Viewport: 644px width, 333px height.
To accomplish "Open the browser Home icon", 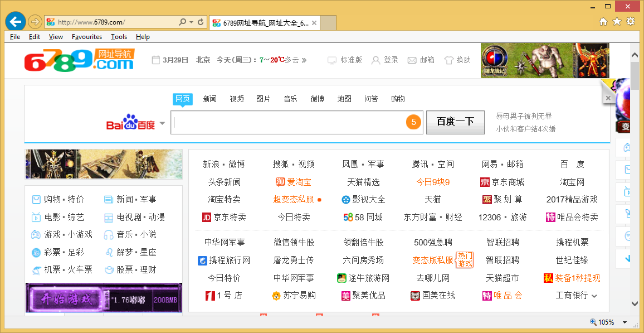I will click(x=603, y=22).
